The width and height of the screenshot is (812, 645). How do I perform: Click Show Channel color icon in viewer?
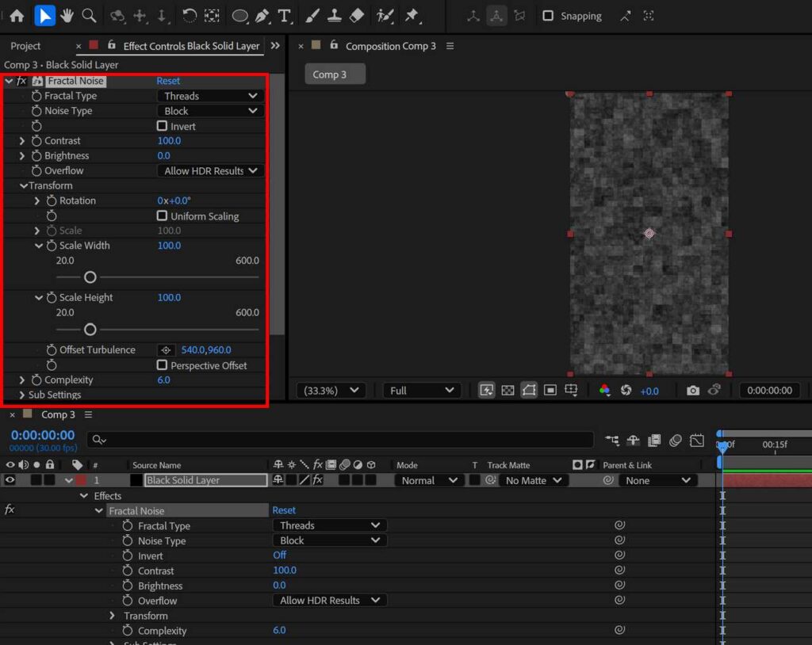point(603,391)
